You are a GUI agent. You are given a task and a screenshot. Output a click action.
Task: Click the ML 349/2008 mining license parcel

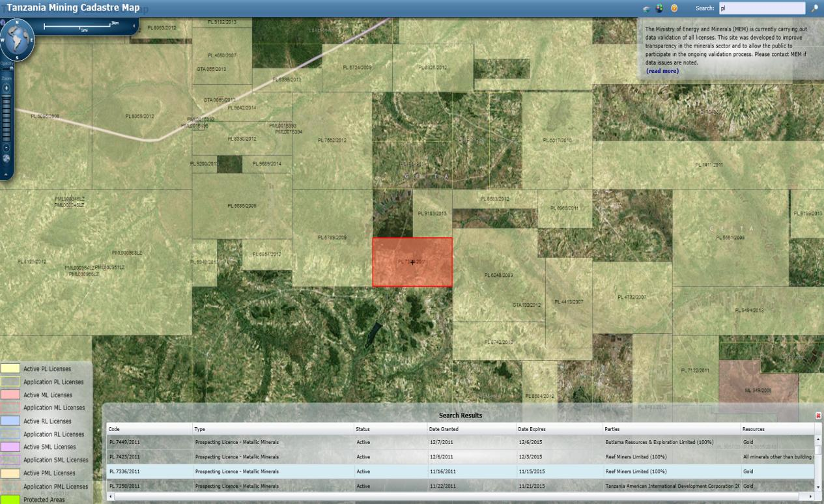758,391
